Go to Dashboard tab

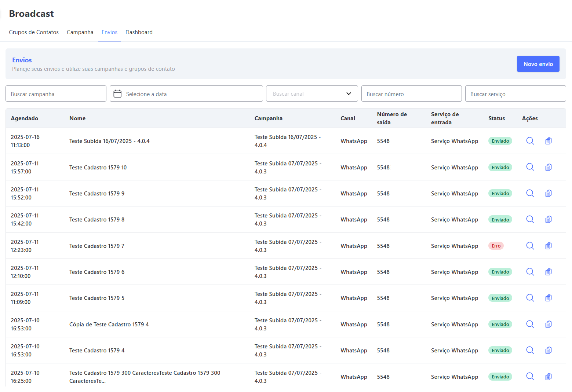click(x=139, y=32)
